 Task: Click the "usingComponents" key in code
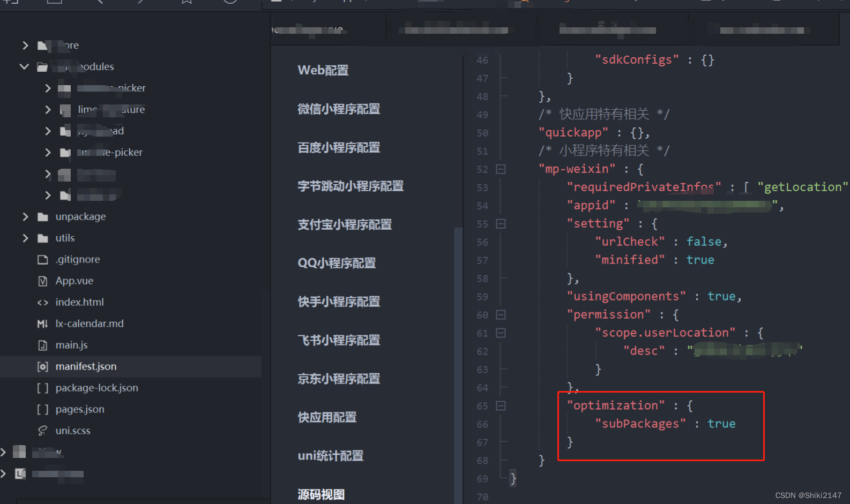(627, 296)
